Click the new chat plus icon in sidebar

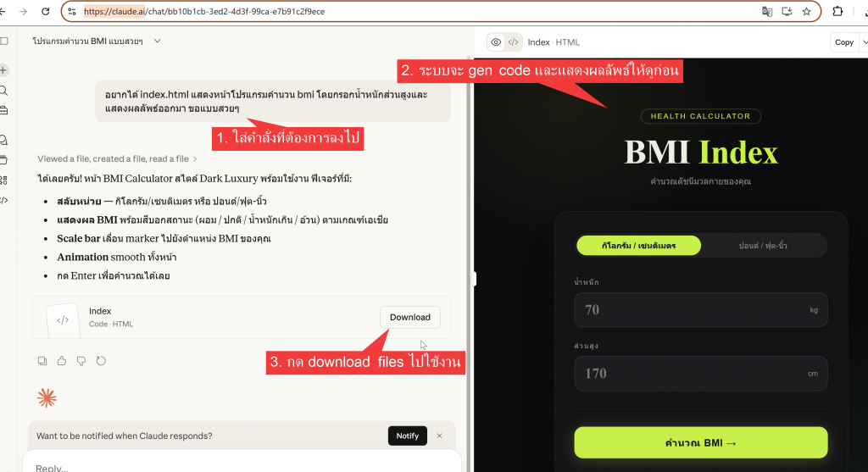4,69
